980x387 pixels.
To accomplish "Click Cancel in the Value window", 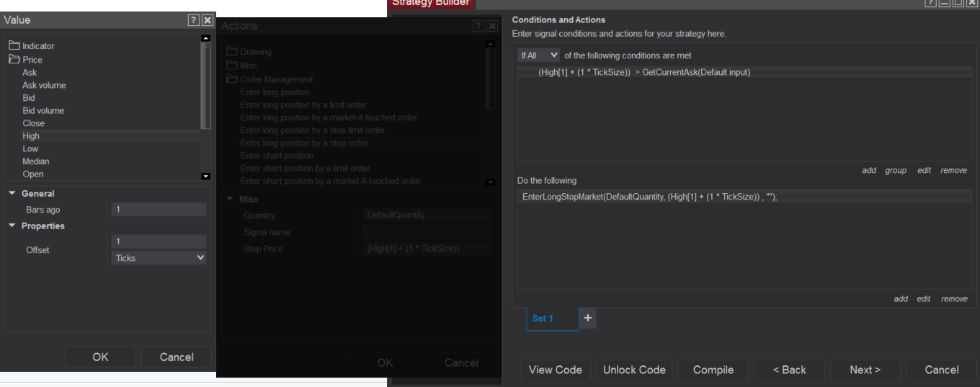I will tap(177, 357).
